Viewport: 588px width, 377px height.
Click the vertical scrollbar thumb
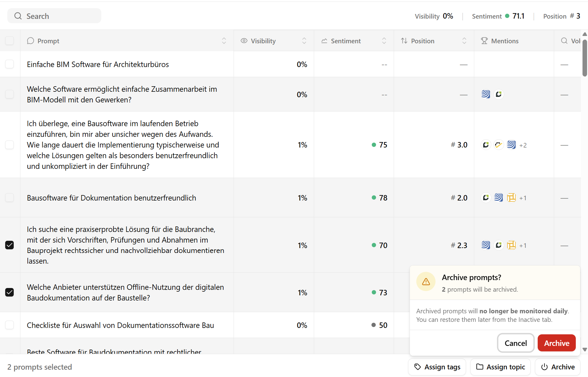pyautogui.click(x=584, y=58)
